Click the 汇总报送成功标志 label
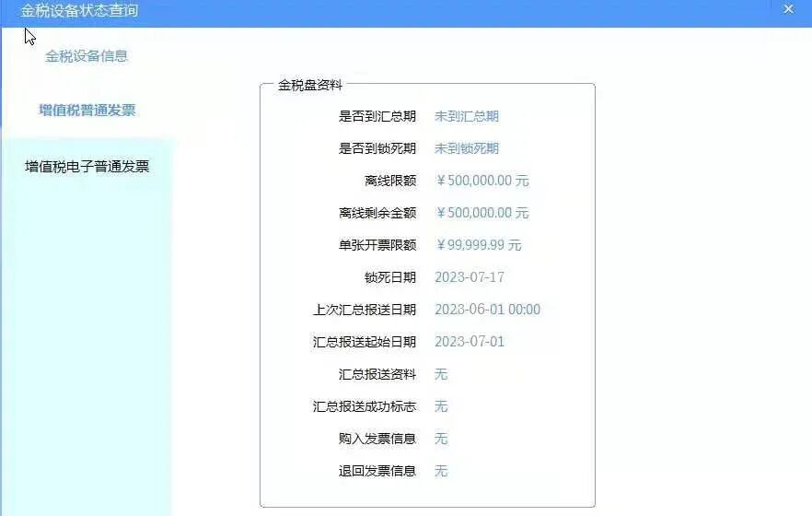The image size is (812, 516). click(365, 406)
